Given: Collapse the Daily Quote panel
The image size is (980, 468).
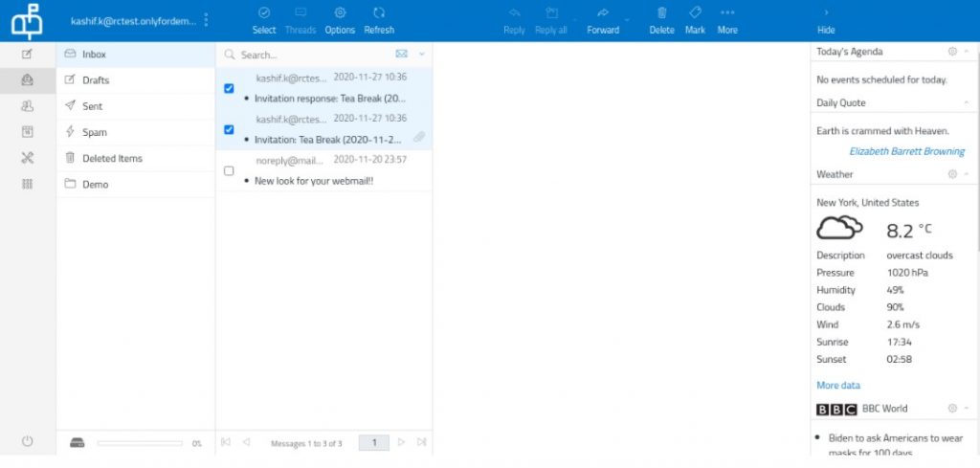Looking at the screenshot, I should click(x=967, y=102).
